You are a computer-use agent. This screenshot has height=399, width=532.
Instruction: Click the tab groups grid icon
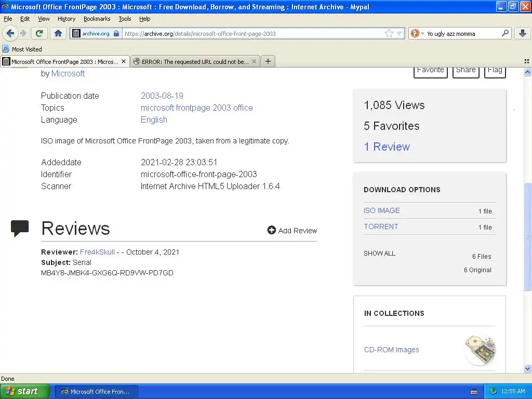pyautogui.click(x=527, y=61)
